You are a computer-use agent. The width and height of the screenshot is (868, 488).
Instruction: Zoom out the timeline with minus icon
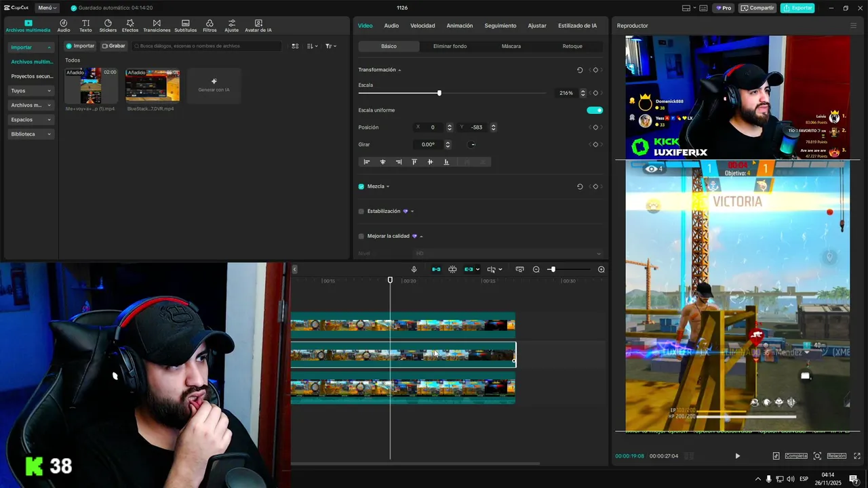tap(536, 269)
